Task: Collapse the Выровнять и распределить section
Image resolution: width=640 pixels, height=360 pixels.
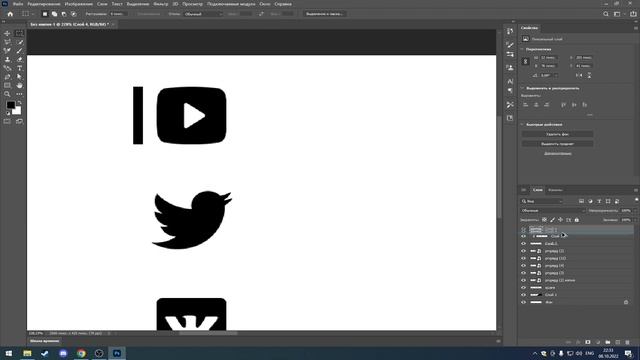Action: coord(522,88)
